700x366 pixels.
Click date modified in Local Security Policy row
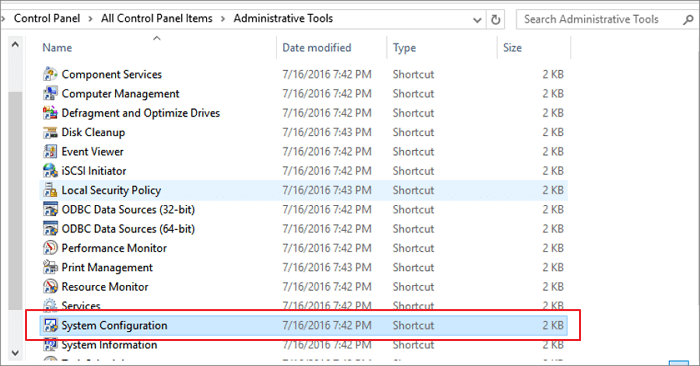327,190
